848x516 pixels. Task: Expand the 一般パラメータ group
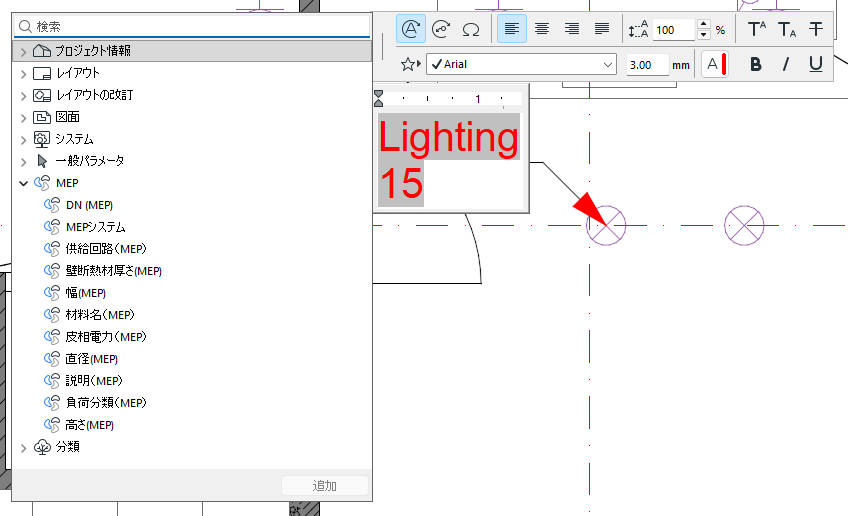click(23, 162)
